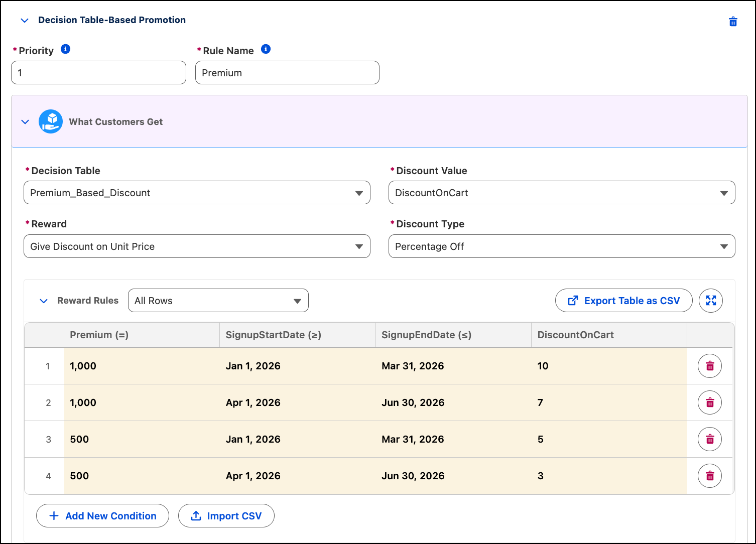Click into the Rule Name field
The width and height of the screenshot is (756, 544).
pos(287,73)
